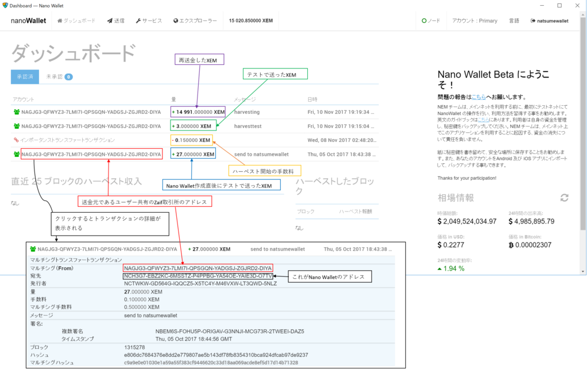The height and width of the screenshot is (373, 588).
Task: Click the harvesttest message text
Action: [x=248, y=126]
